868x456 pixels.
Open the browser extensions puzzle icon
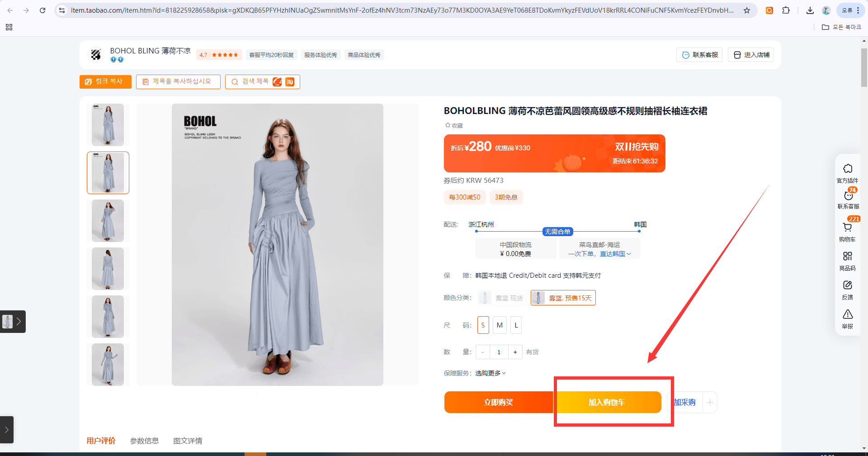click(x=786, y=10)
